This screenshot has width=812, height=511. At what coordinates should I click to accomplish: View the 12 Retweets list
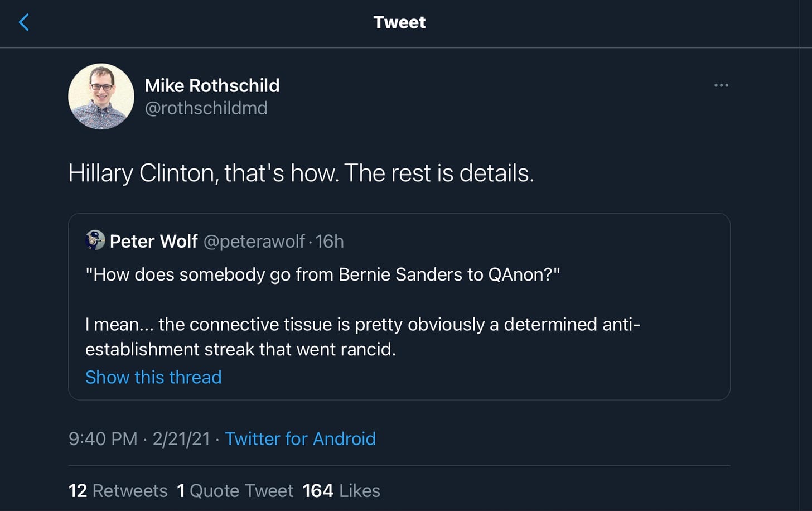tap(118, 491)
